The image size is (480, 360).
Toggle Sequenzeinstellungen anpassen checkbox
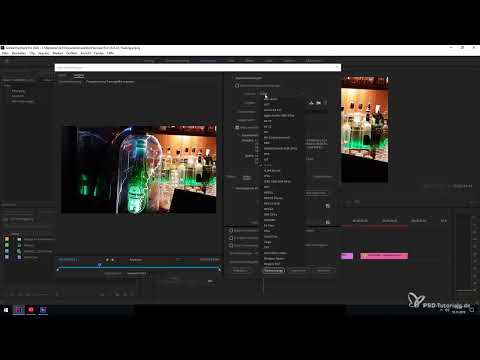pos(237,86)
